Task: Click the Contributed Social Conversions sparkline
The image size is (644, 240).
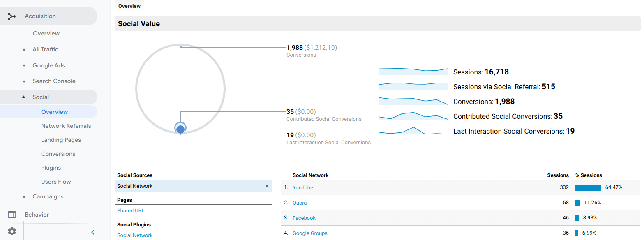Action: pyautogui.click(x=413, y=116)
